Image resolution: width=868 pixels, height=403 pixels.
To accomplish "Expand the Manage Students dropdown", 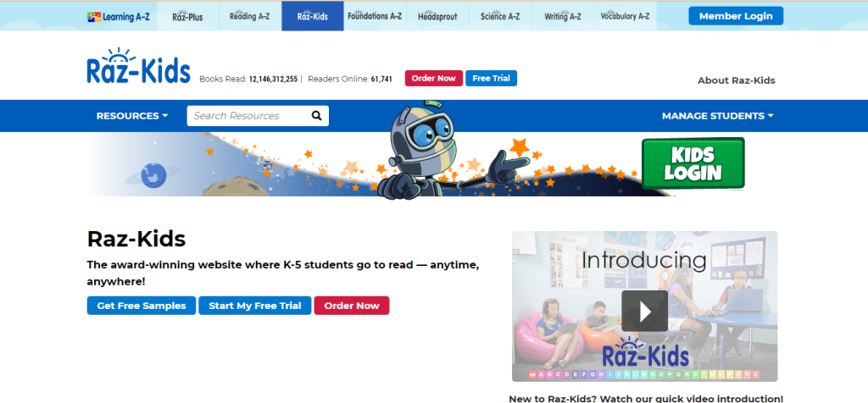I will 717,116.
